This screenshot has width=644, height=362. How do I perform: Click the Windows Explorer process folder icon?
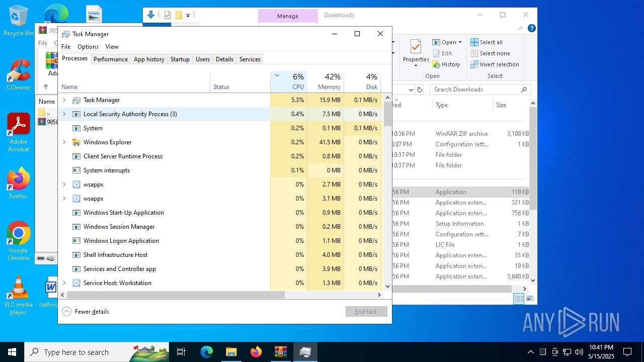coord(76,142)
